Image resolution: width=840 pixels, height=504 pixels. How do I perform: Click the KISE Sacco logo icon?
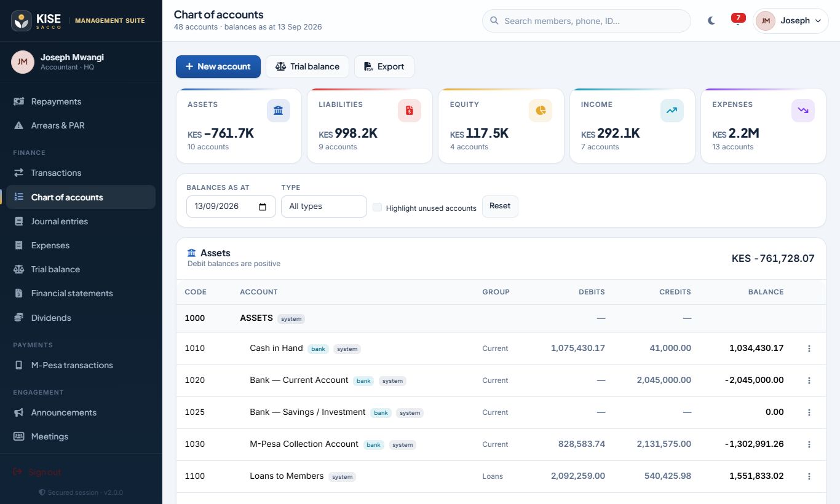22,21
